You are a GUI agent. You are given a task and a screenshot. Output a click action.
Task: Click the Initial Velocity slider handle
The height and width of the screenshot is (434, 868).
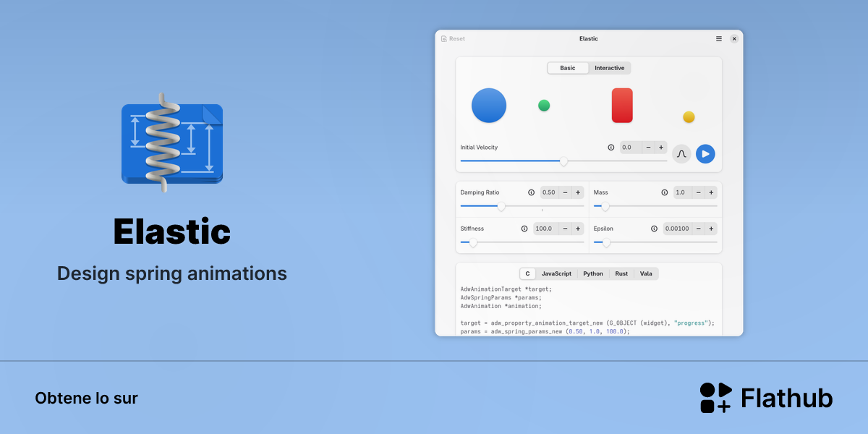pos(564,161)
